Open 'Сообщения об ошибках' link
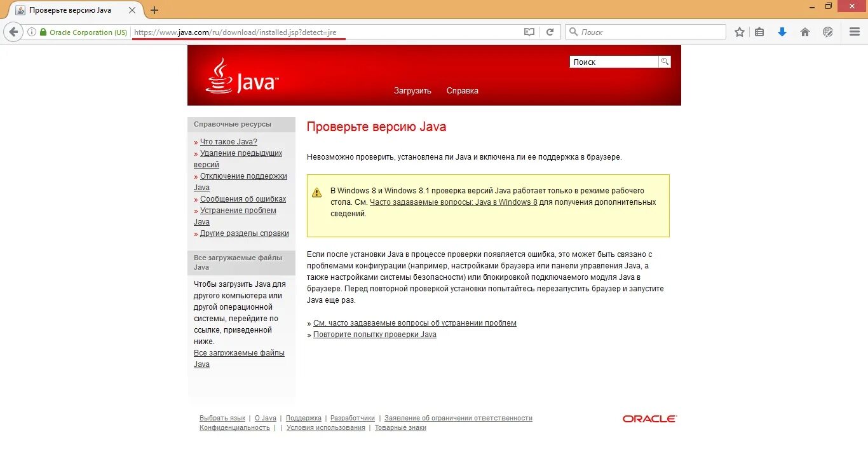 click(x=243, y=199)
